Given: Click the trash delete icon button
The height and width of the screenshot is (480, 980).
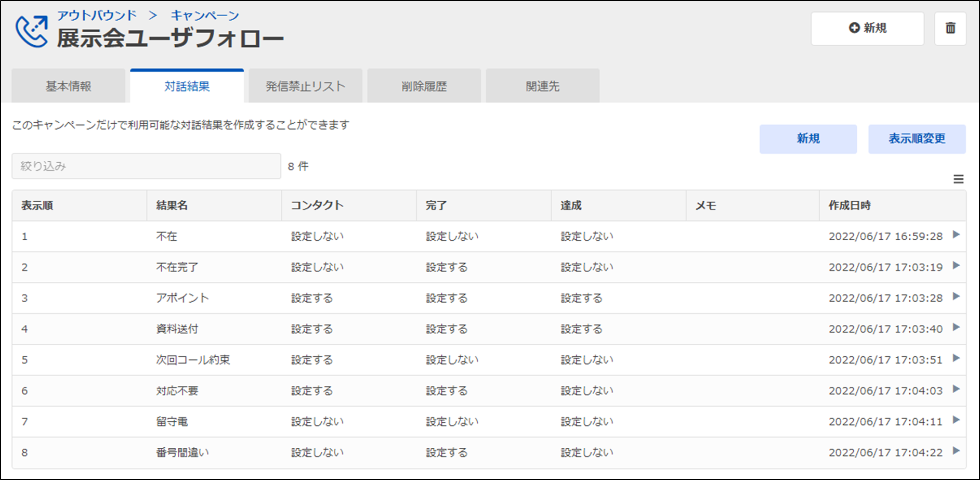Looking at the screenshot, I should pyautogui.click(x=950, y=28).
